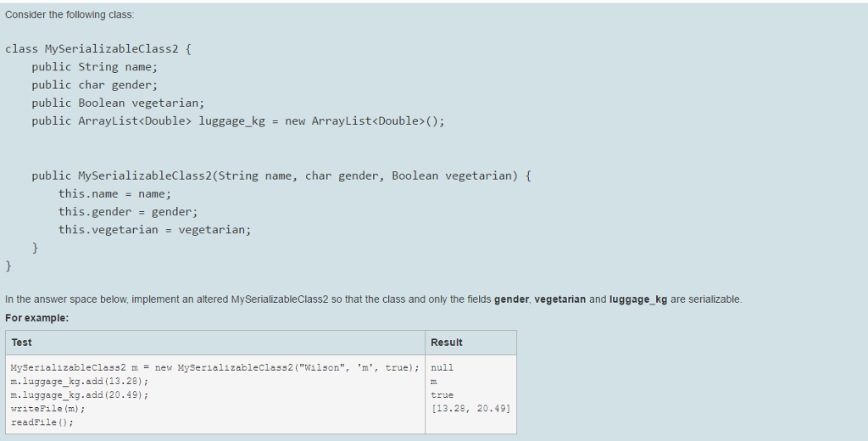Click the 'readFile();' test line
Image resolution: width=868 pixels, height=441 pixels.
(x=42, y=421)
